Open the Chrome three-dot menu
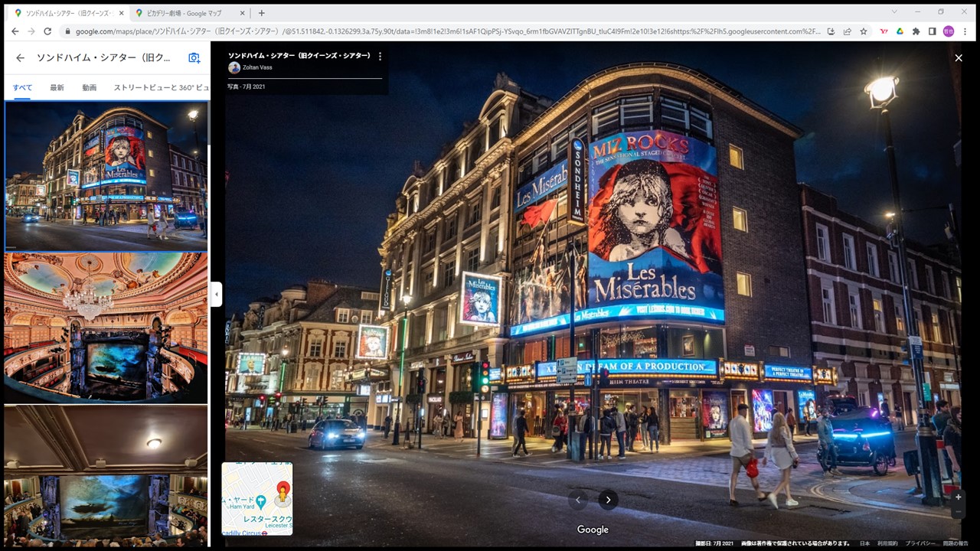Screen dimensions: 980x551 [964, 31]
